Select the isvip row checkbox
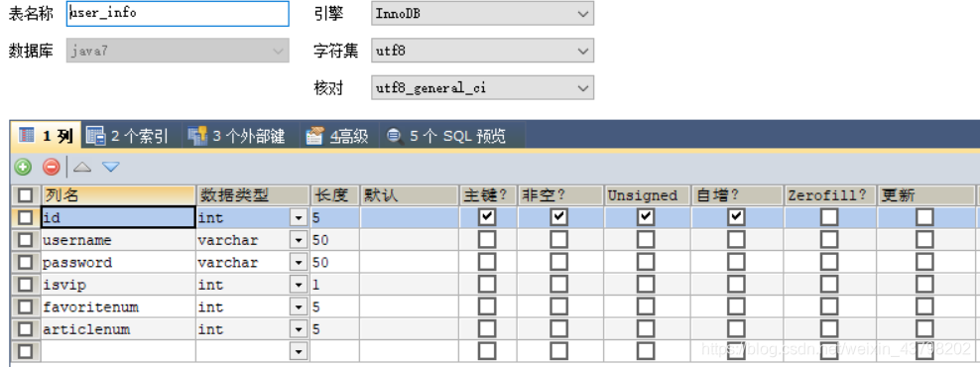Image resolution: width=980 pixels, height=367 pixels. [x=25, y=285]
